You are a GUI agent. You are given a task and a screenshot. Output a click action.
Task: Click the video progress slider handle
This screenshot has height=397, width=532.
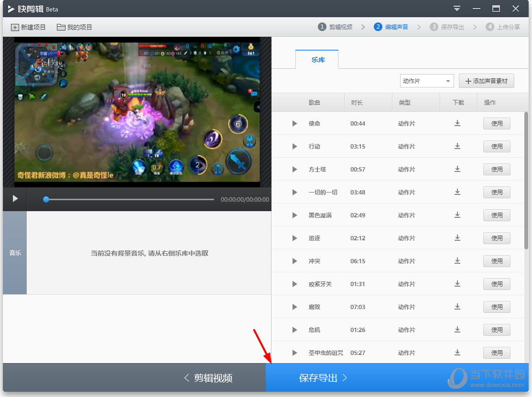pyautogui.click(x=46, y=199)
